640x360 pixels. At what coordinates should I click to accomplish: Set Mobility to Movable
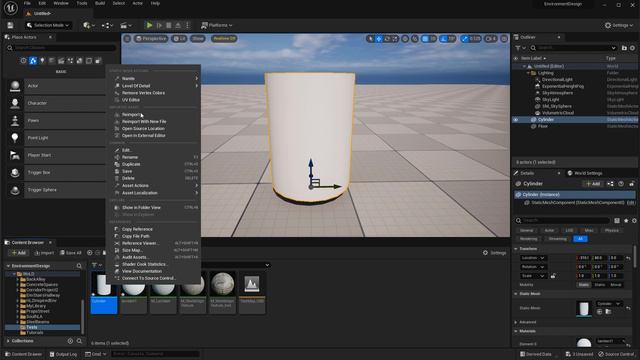pyautogui.click(x=616, y=285)
